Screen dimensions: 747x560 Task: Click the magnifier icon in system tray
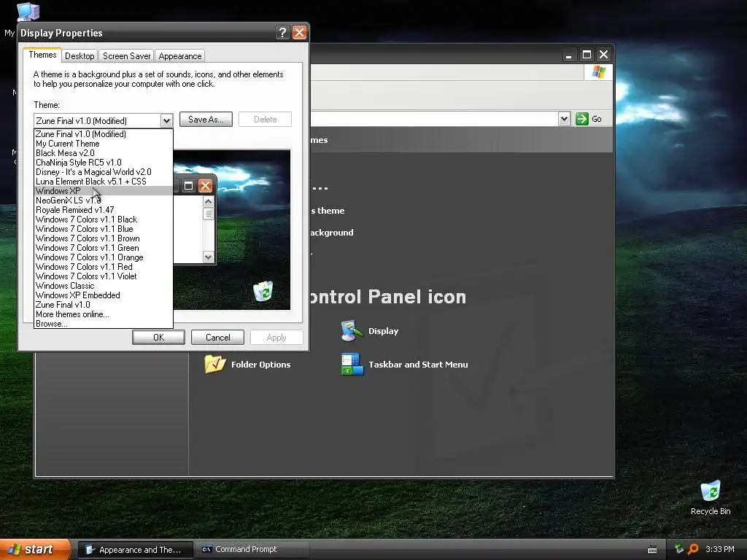pyautogui.click(x=693, y=549)
